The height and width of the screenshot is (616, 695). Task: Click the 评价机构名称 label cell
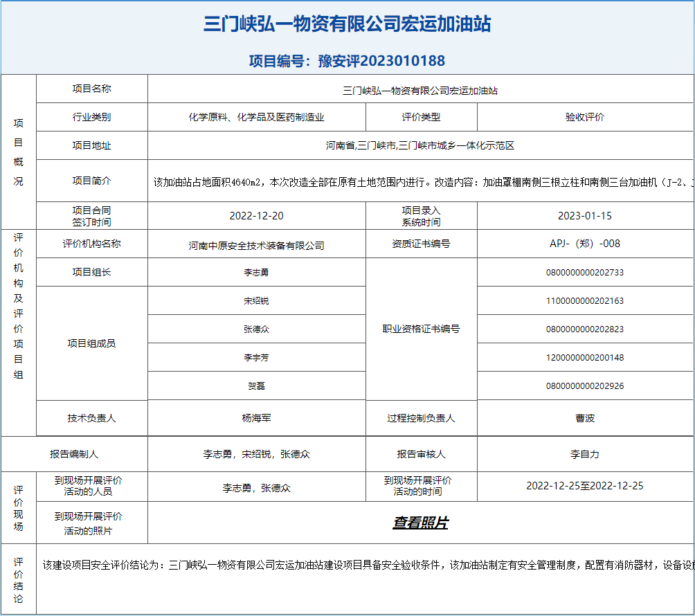click(x=92, y=244)
